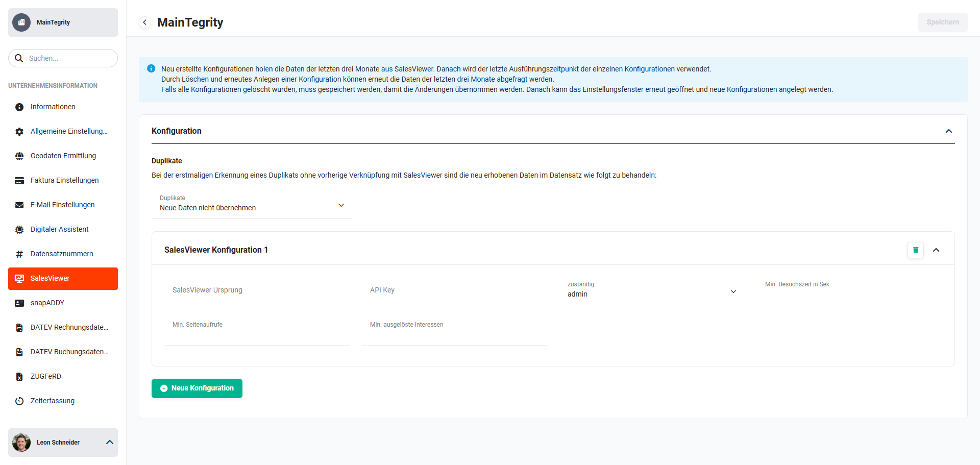The width and height of the screenshot is (980, 465).
Task: Click the blue info icon in the notice banner
Action: (151, 68)
